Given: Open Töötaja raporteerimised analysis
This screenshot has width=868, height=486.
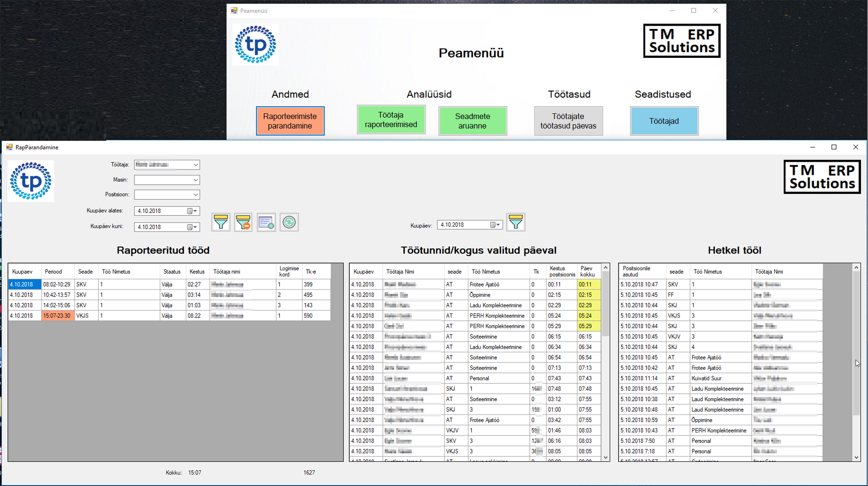Looking at the screenshot, I should click(391, 120).
